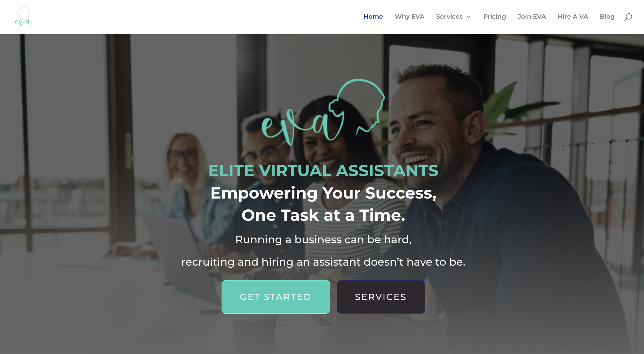This screenshot has height=354, width=644.
Task: Navigate to Pricing page
Action: click(494, 17)
